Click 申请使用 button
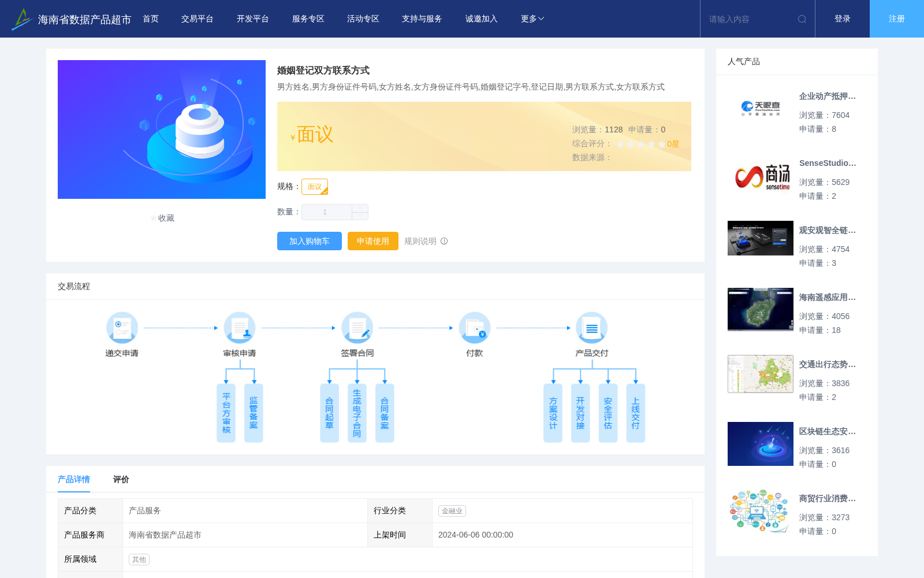The width and height of the screenshot is (924, 578). click(373, 241)
